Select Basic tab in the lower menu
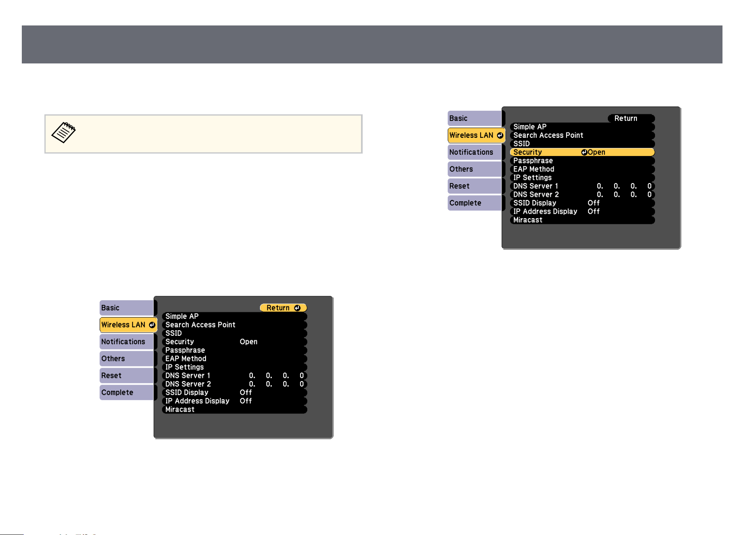The height and width of the screenshot is (535, 756). pos(127,308)
